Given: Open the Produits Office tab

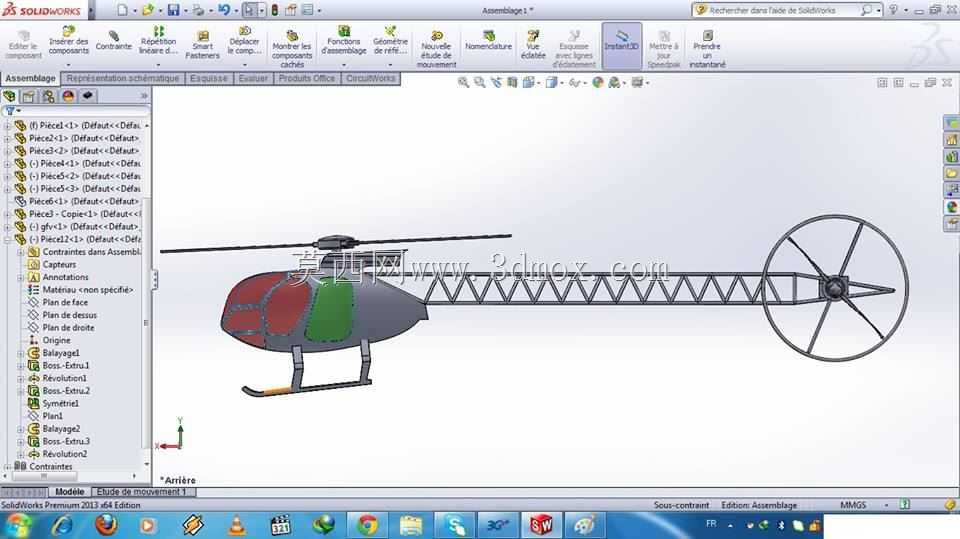Looking at the screenshot, I should click(x=307, y=78).
